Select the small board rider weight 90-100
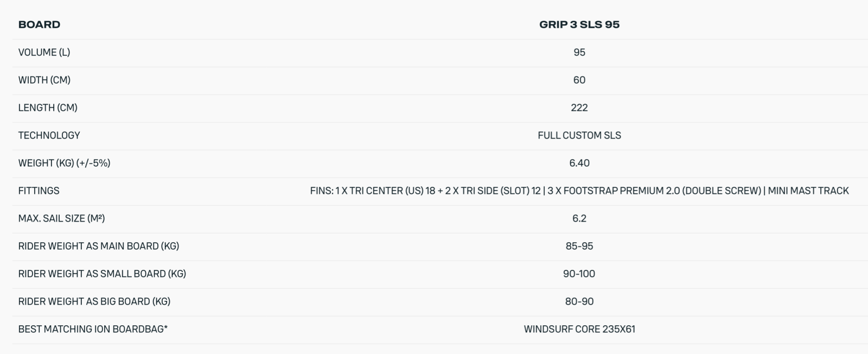Viewport: 868px width, 354px height. 579,274
